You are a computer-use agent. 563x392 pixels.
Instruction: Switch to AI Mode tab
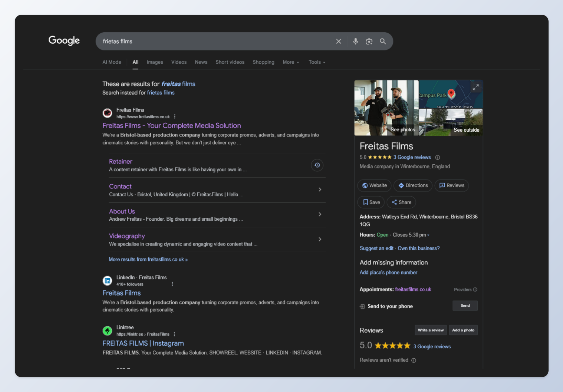click(112, 62)
